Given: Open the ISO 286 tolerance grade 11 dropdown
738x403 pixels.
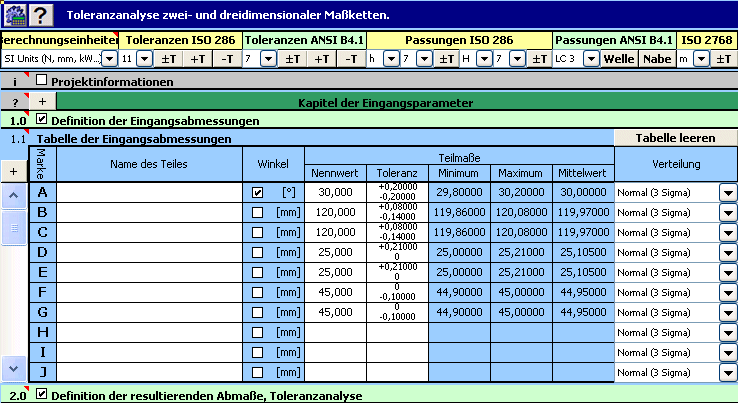Looking at the screenshot, I should click(x=144, y=59).
